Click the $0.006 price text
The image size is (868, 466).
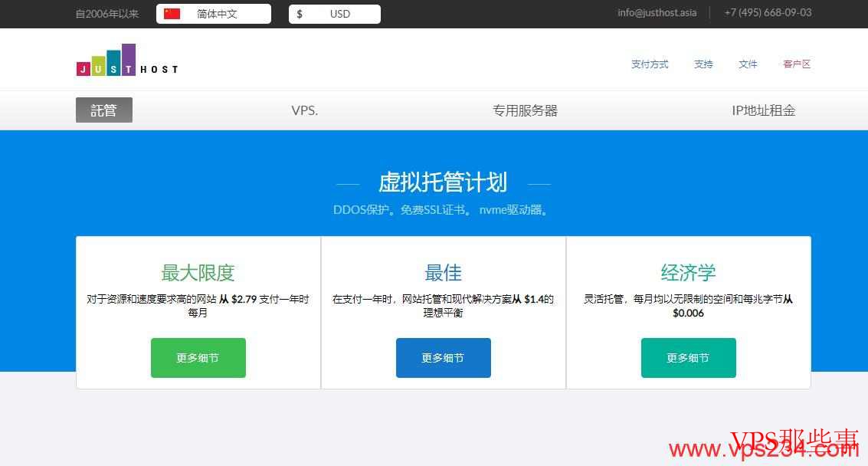point(688,313)
